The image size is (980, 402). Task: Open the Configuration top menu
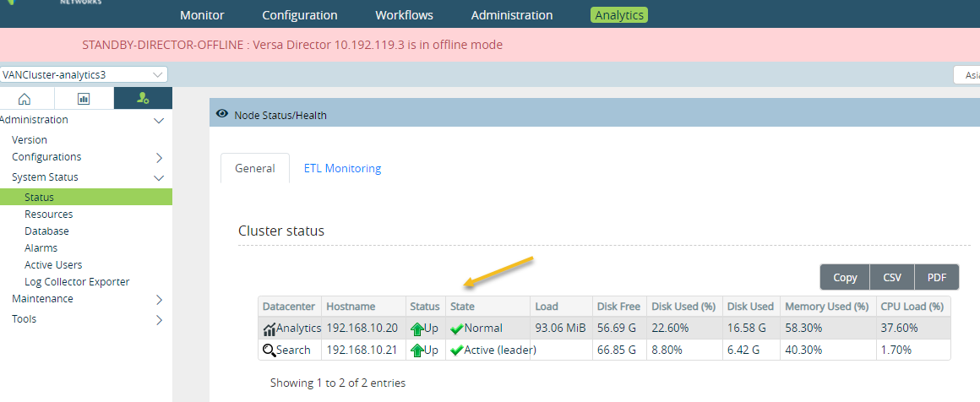pyautogui.click(x=300, y=15)
